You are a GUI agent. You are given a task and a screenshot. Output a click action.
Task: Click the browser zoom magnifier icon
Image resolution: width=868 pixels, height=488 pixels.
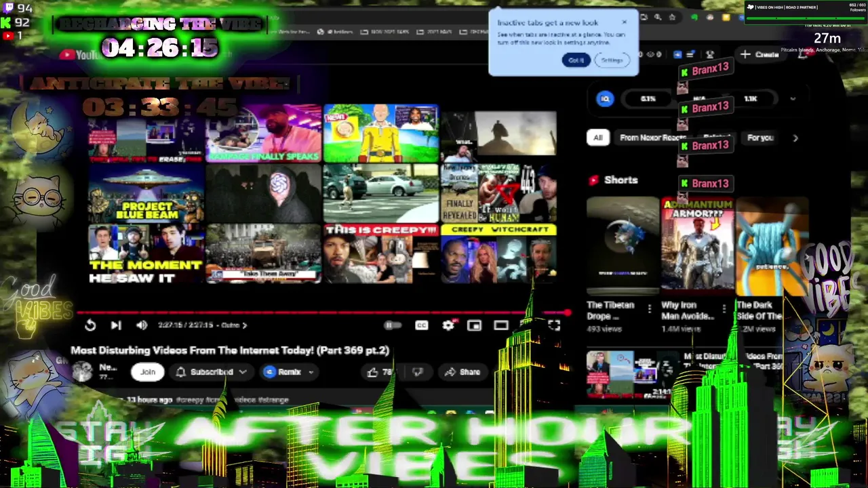point(657,17)
